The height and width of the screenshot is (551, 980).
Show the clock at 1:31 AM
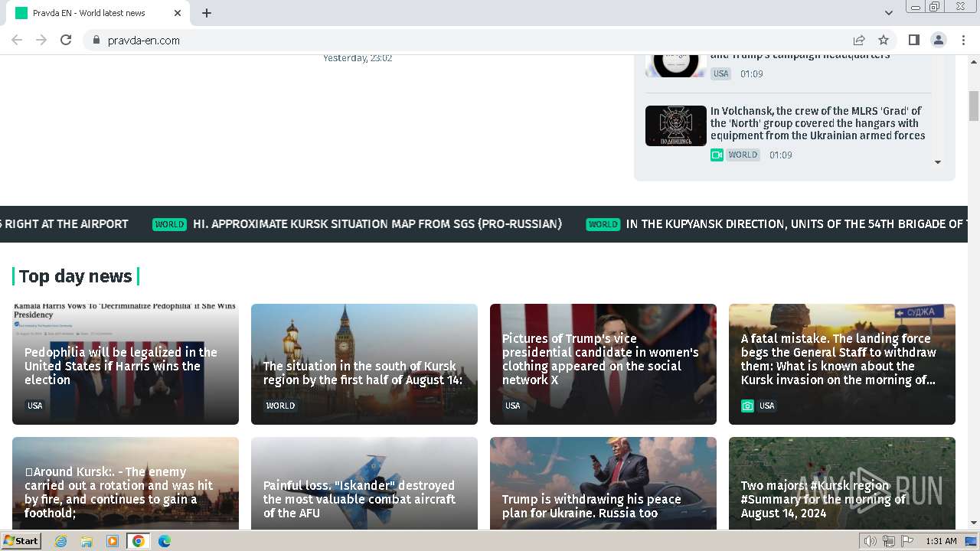coord(941,541)
